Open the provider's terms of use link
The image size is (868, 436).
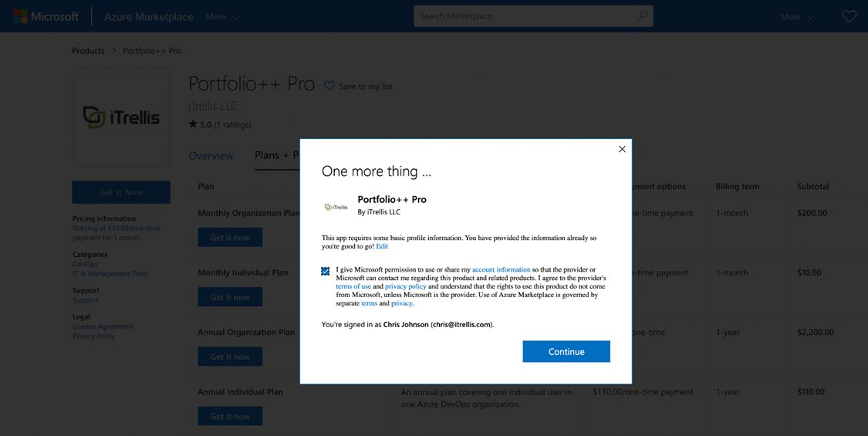(x=353, y=286)
